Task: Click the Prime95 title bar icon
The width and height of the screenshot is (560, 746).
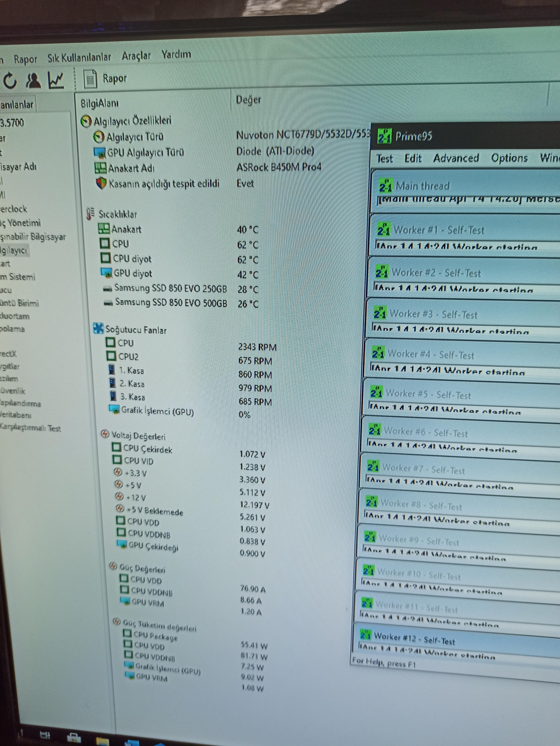Action: pyautogui.click(x=384, y=136)
